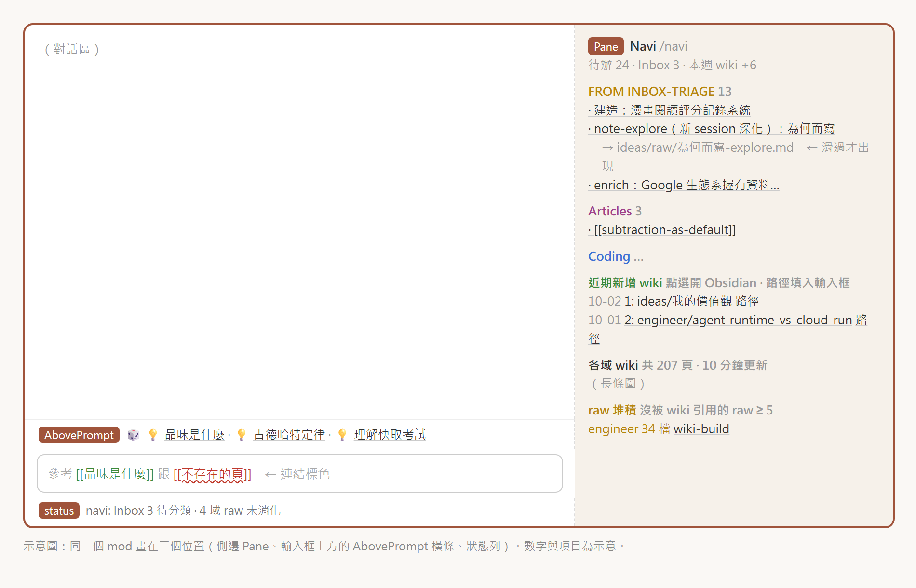This screenshot has width=916, height=588.
Task: Open the 古德哈特定律 suggestion link
Action: [289, 435]
